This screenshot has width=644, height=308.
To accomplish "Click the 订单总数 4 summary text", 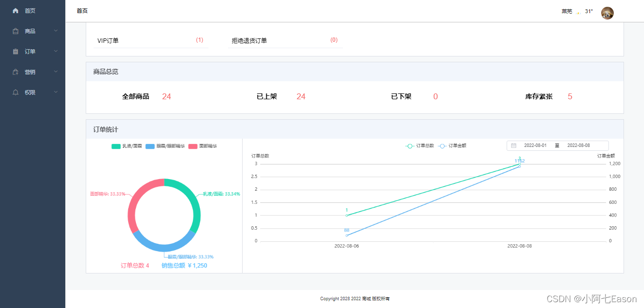I will pos(135,266).
